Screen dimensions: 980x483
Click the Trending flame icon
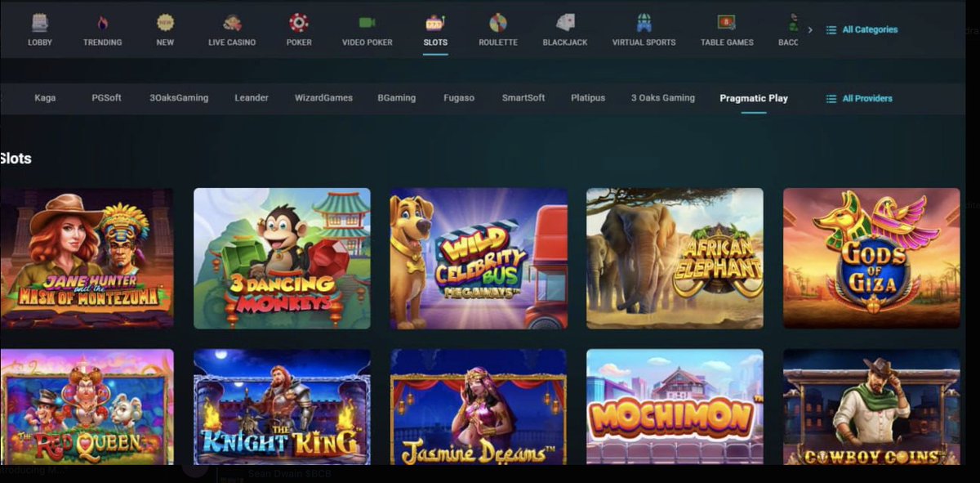[102, 22]
